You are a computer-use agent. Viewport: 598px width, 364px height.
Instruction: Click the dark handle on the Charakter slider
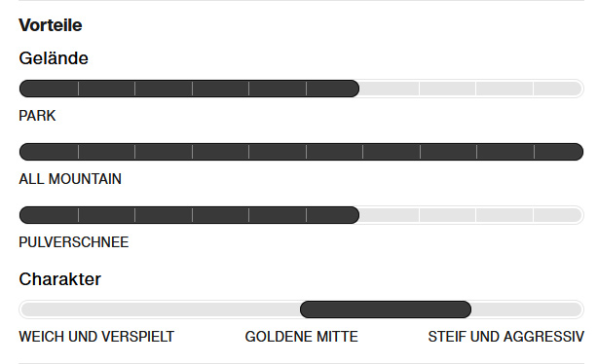click(386, 309)
